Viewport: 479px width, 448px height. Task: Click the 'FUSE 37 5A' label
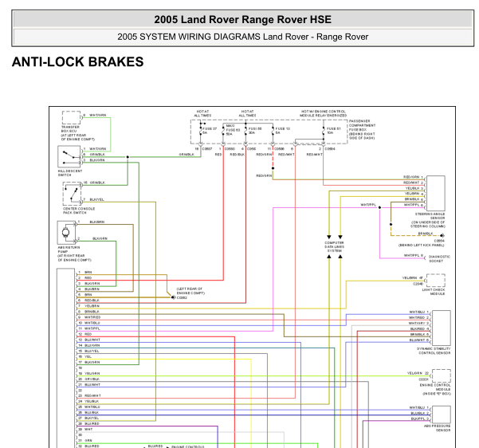tap(210, 131)
